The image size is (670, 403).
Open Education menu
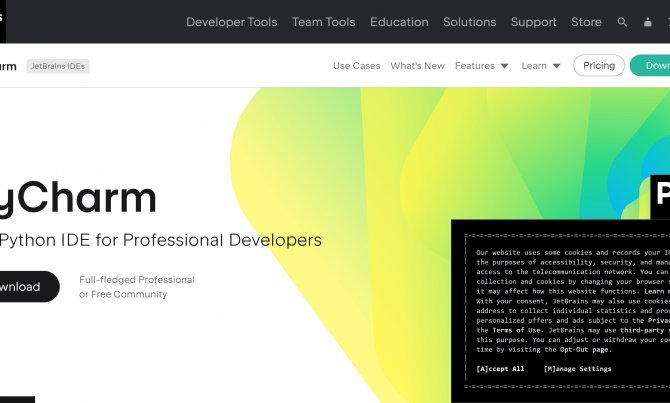(399, 22)
